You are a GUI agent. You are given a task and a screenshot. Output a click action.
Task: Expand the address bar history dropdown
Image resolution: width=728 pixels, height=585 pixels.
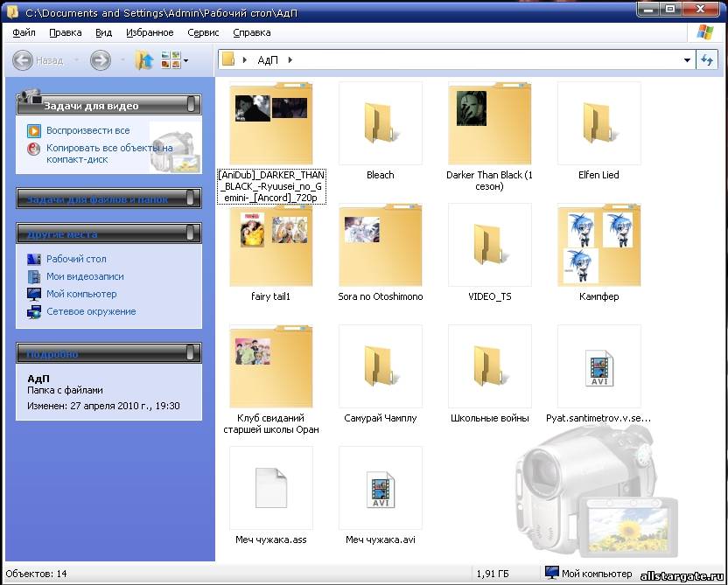point(687,60)
